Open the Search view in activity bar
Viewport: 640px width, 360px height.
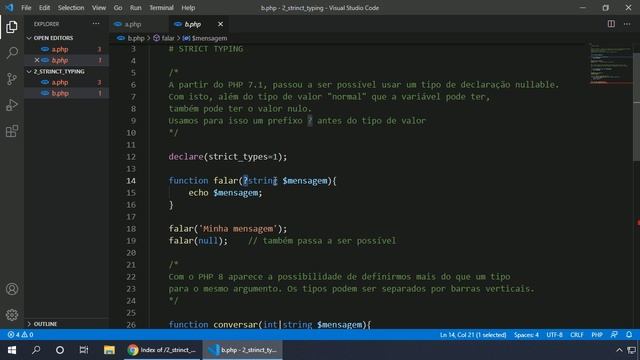click(12, 53)
